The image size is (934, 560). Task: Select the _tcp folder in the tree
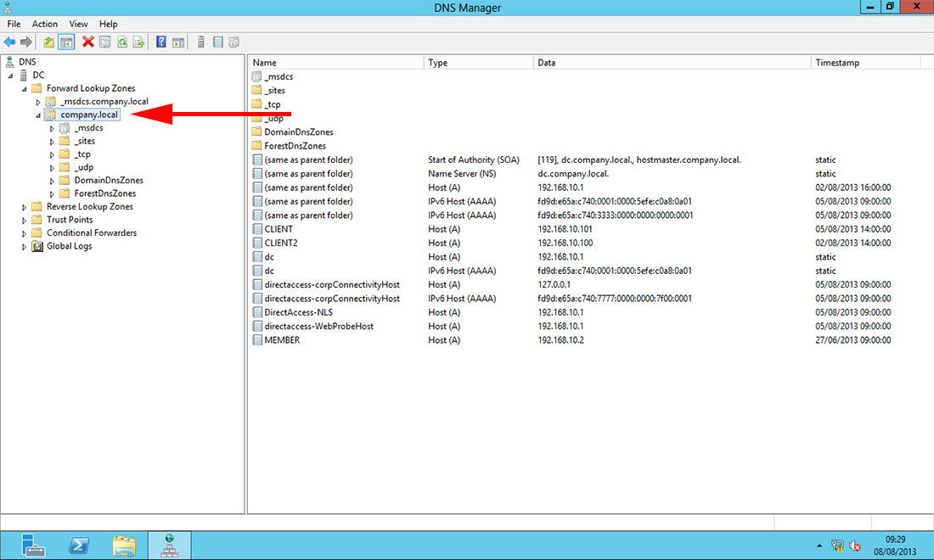(x=82, y=154)
